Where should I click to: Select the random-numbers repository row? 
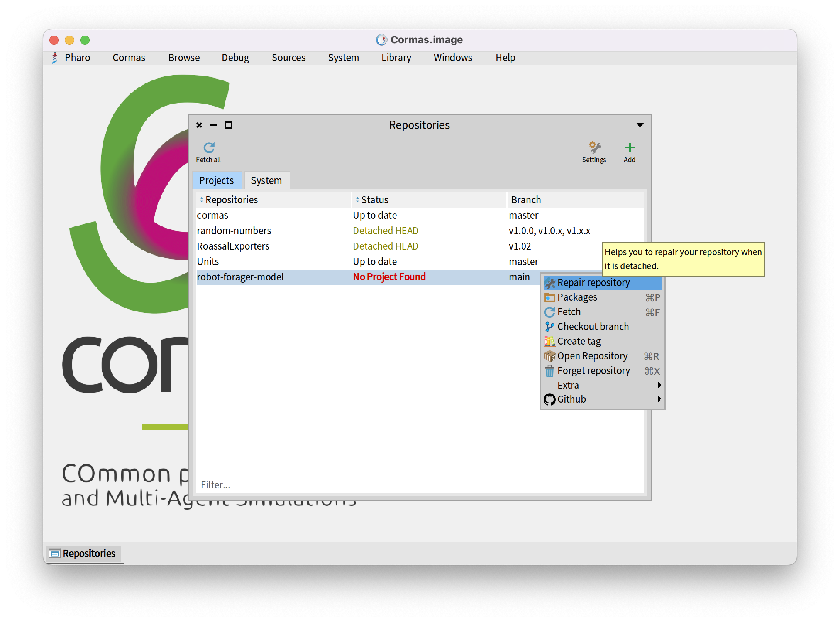pyautogui.click(x=234, y=231)
